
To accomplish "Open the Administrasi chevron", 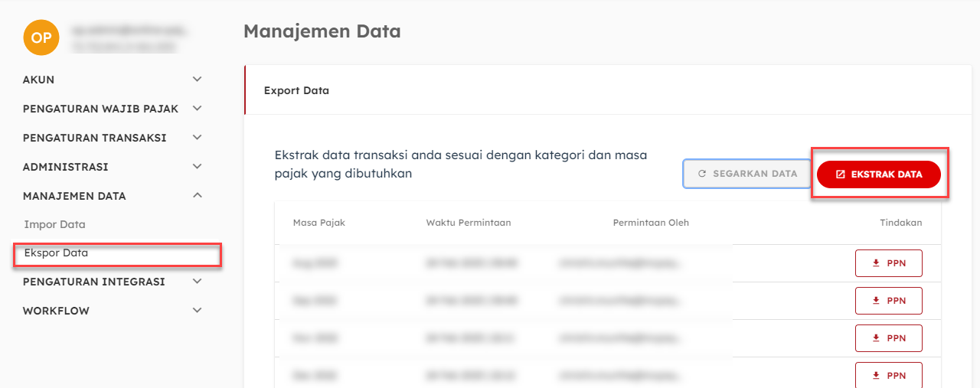I will coord(197,167).
